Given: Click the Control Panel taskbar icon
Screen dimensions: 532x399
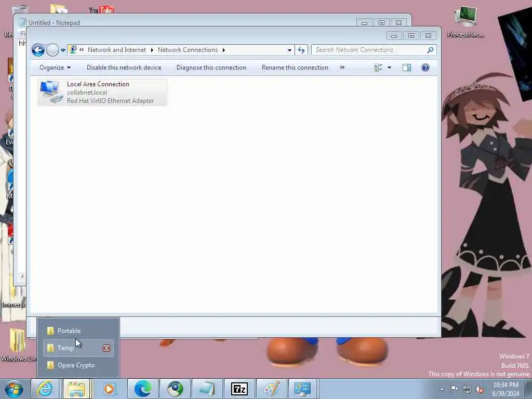Looking at the screenshot, I should click(x=302, y=389).
